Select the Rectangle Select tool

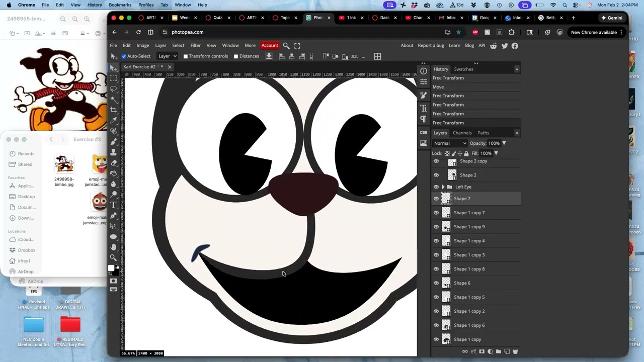coord(114,78)
